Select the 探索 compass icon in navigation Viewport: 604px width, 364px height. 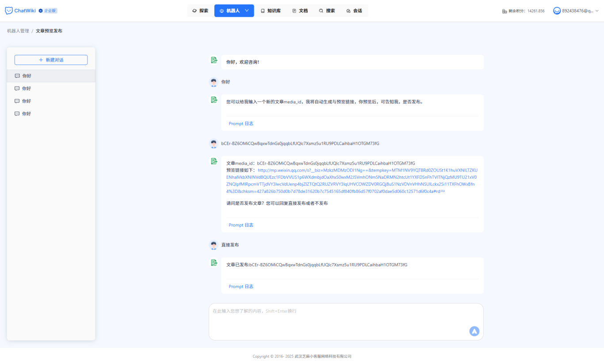[x=195, y=10]
